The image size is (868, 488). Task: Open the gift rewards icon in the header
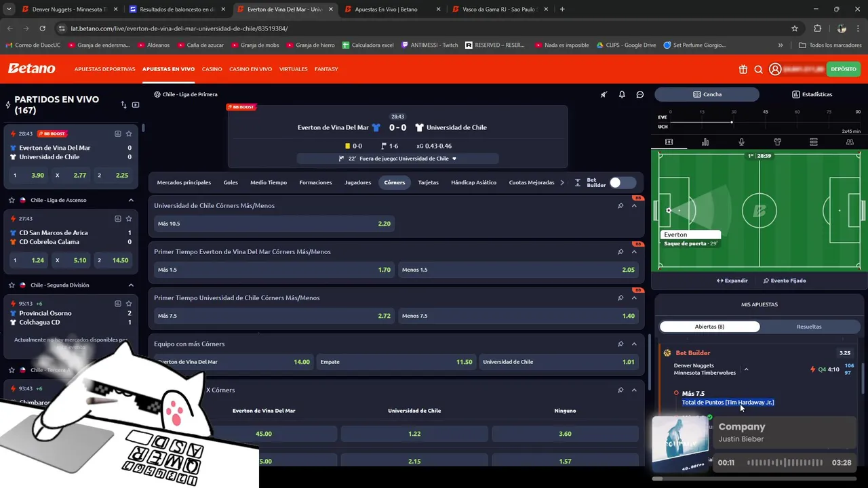click(743, 69)
